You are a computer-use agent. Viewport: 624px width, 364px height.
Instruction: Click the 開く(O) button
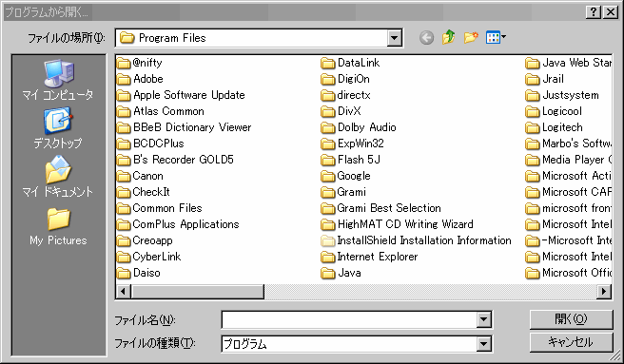(571, 319)
